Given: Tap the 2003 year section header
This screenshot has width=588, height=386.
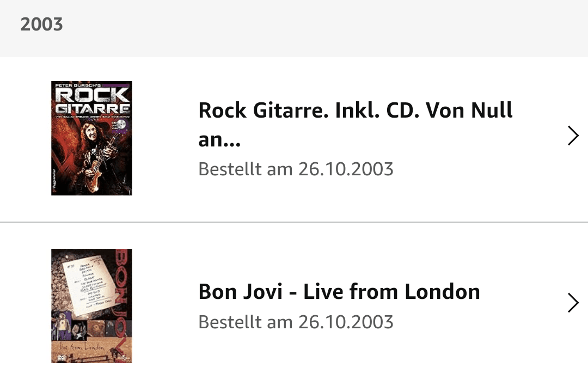Looking at the screenshot, I should click(42, 24).
